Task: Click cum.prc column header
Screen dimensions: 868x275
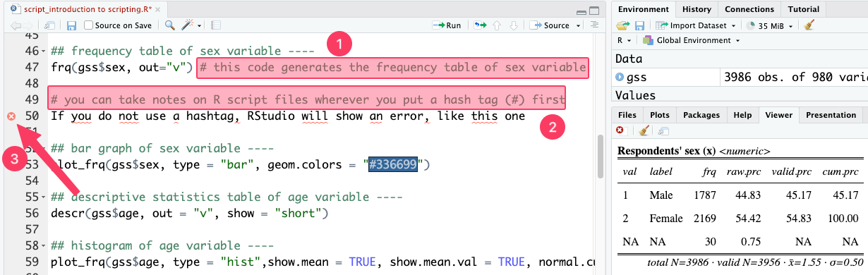Action: pyautogui.click(x=840, y=172)
